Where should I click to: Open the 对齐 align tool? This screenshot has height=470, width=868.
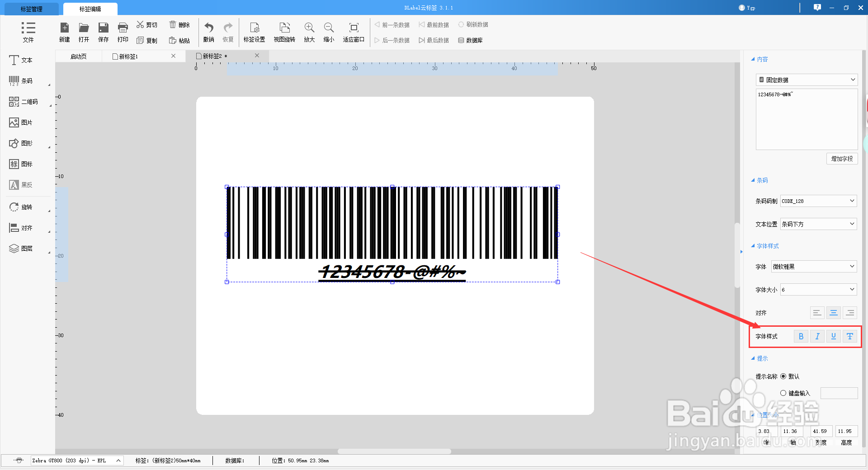point(21,228)
